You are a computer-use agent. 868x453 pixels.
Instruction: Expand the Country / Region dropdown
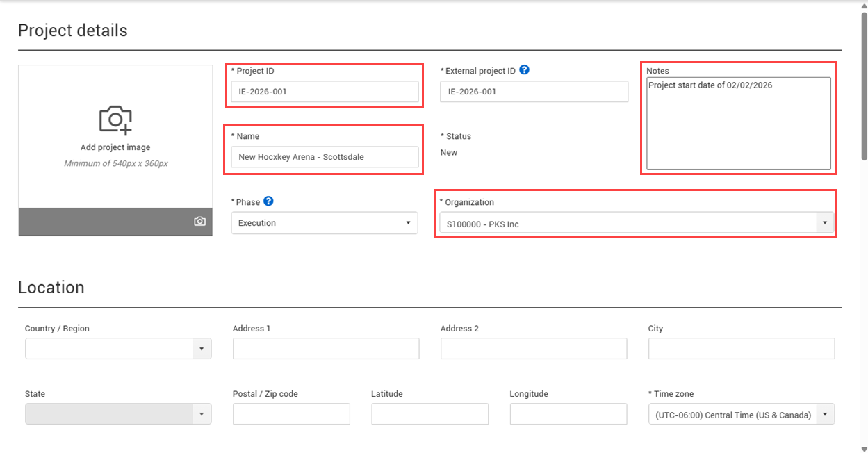tap(118, 349)
